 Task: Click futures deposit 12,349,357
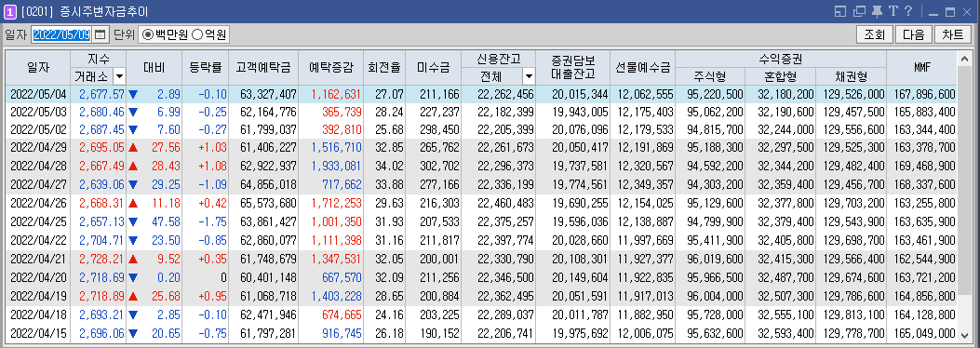pyautogui.click(x=646, y=185)
